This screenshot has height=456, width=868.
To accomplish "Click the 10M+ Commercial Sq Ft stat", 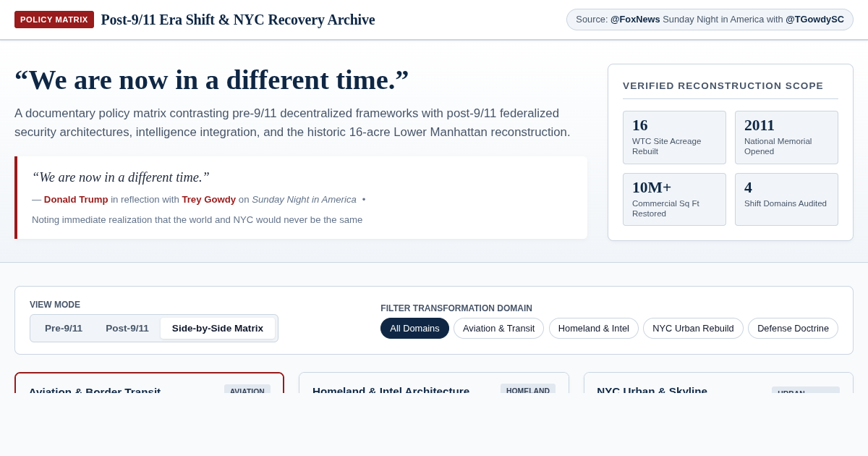I will click(x=674, y=199).
